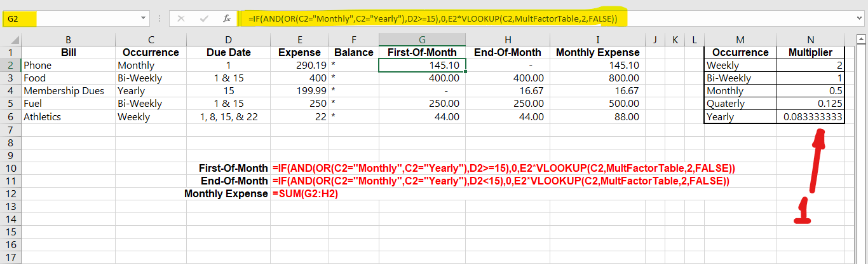The image size is (868, 264).
Task: Click Weekly in the Occurrence lookup table
Action: click(740, 65)
